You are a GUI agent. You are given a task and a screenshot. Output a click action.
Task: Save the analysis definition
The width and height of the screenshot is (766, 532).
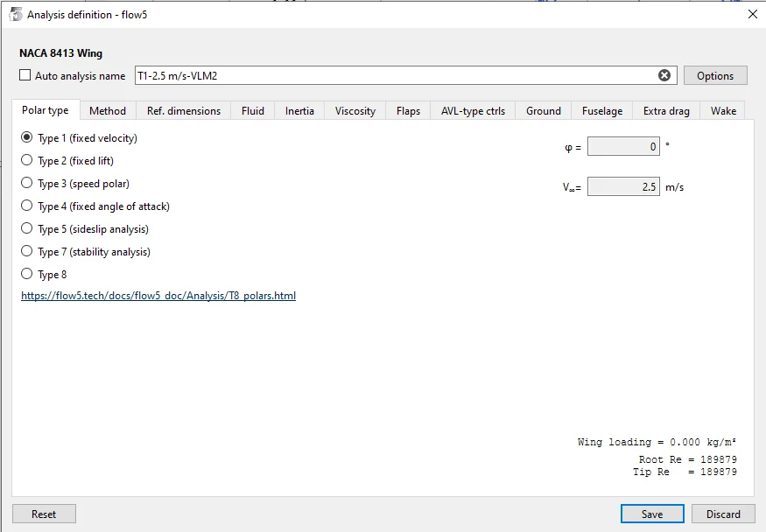(652, 514)
